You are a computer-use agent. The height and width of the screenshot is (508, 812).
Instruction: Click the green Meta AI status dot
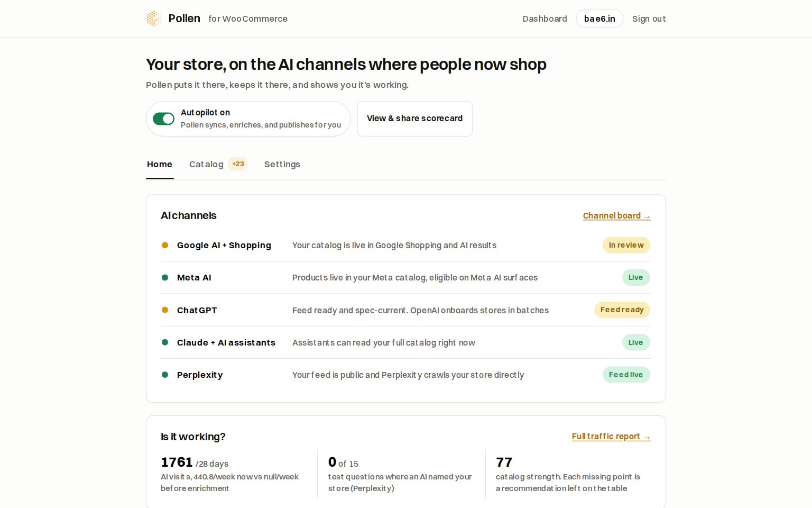coord(165,277)
